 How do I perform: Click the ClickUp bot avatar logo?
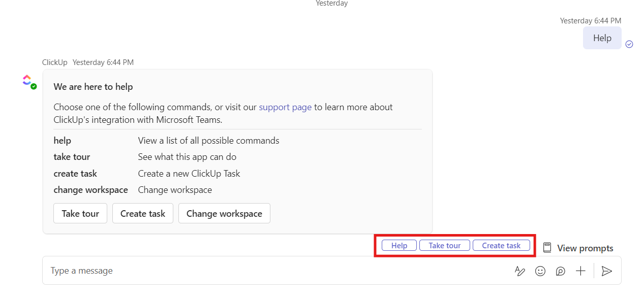click(27, 80)
